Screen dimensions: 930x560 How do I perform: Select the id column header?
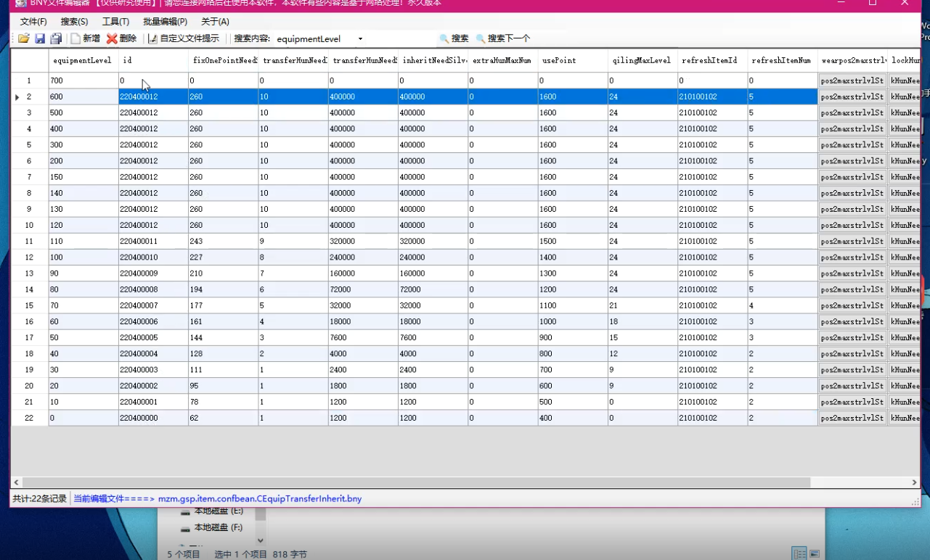(x=153, y=60)
